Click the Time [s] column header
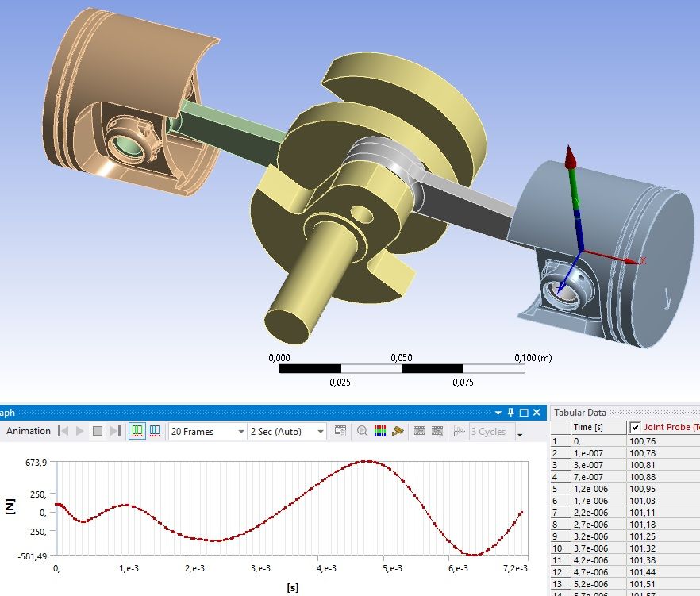 (587, 427)
